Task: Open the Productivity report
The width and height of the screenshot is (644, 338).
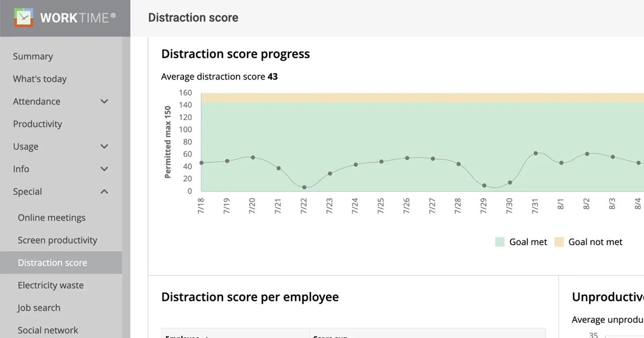Action: coord(38,124)
